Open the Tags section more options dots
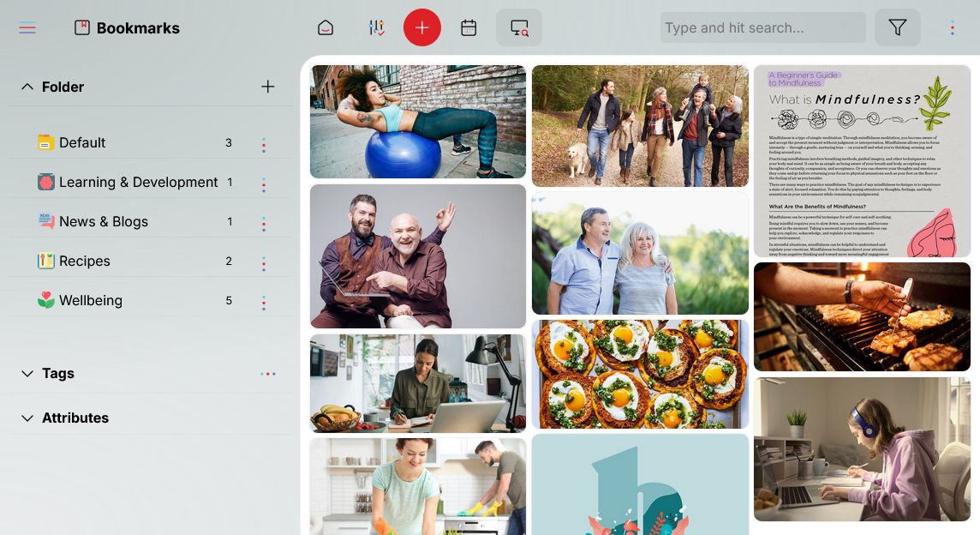This screenshot has width=980, height=535. 268,374
